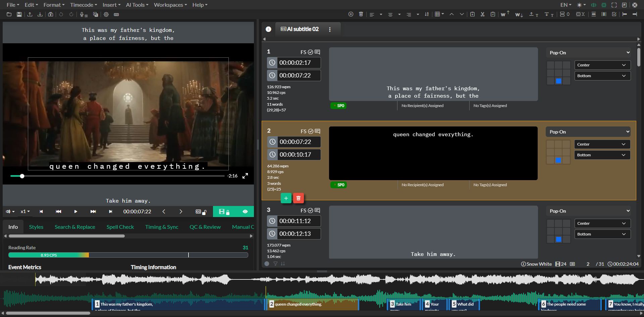644x317 pixels.
Task: Click the video expand arrows icon
Action: pos(245,176)
